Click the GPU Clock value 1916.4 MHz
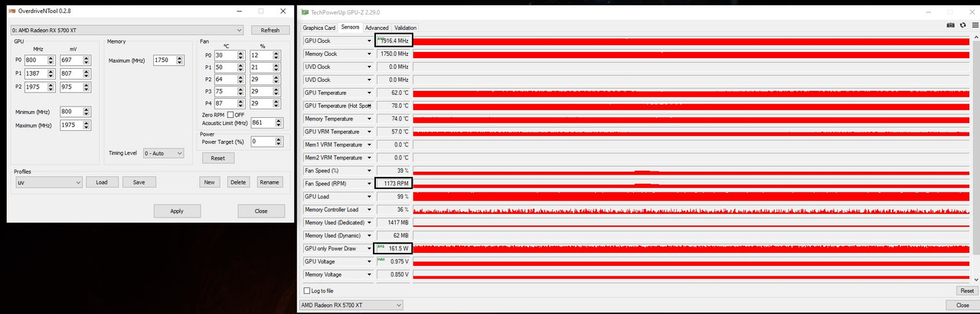This screenshot has height=314, width=980. pyautogui.click(x=394, y=41)
